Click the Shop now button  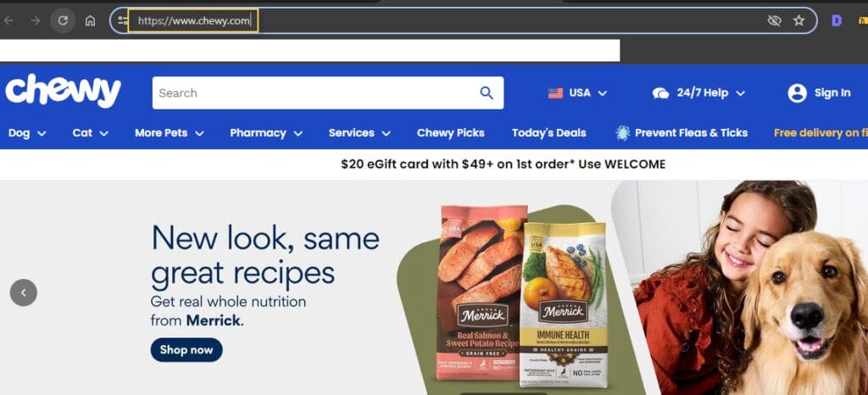[186, 349]
